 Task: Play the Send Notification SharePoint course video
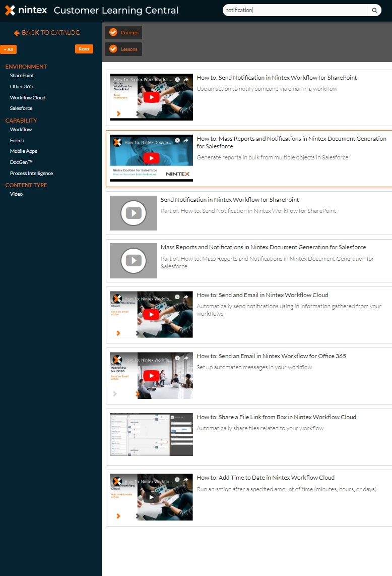pyautogui.click(x=151, y=97)
